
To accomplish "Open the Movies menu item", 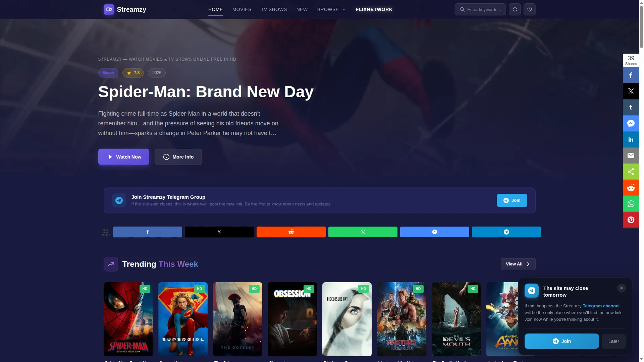I will pyautogui.click(x=242, y=9).
